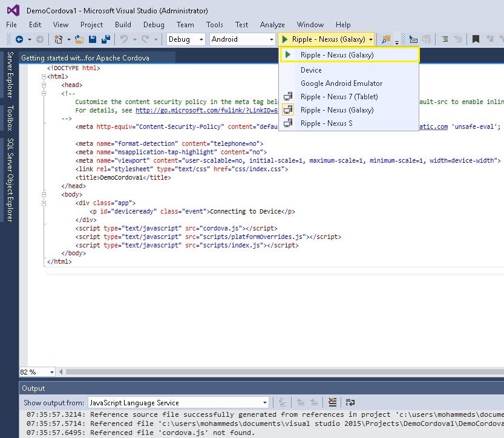The height and width of the screenshot is (438, 504).
Task: Toggle word wrap in Output panel
Action: [x=350, y=402]
